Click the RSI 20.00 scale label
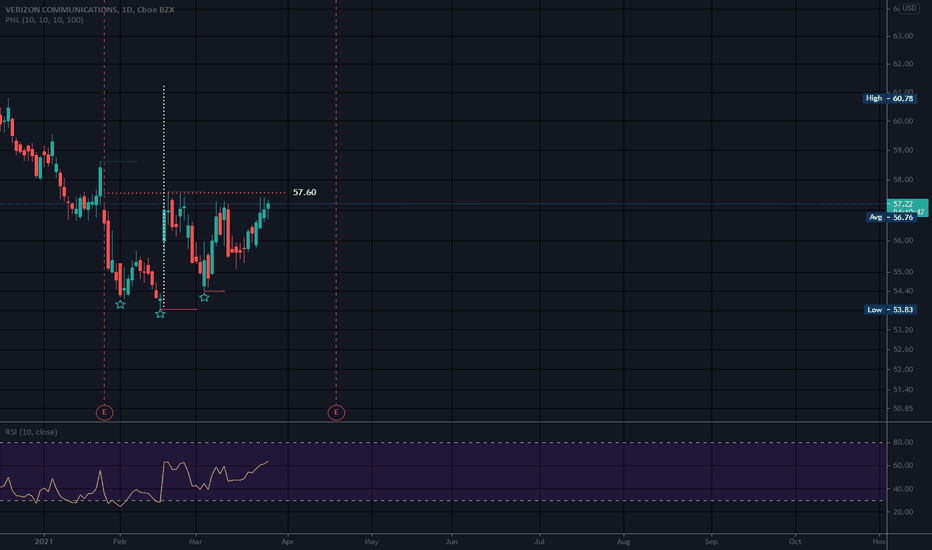Screen dimensions: 932x550 (x=903, y=513)
